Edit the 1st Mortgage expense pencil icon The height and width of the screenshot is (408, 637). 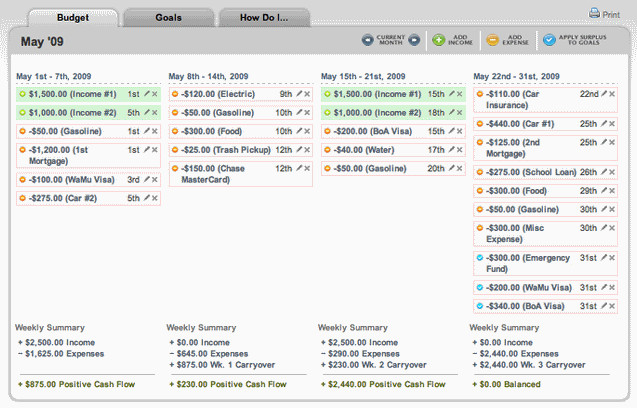pos(145,150)
